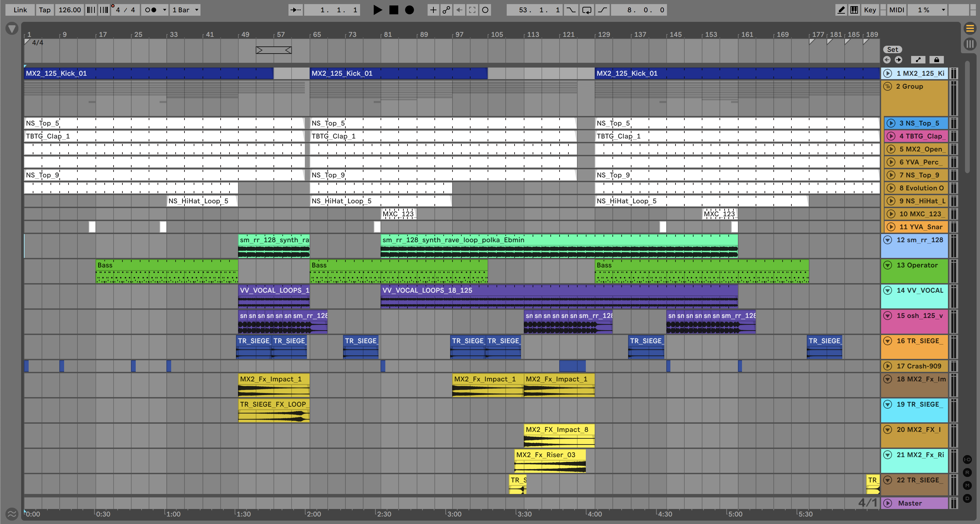Screen dimensions: 980x524
Task: Toggle the computer MIDI keyboard icon
Action: point(854,10)
